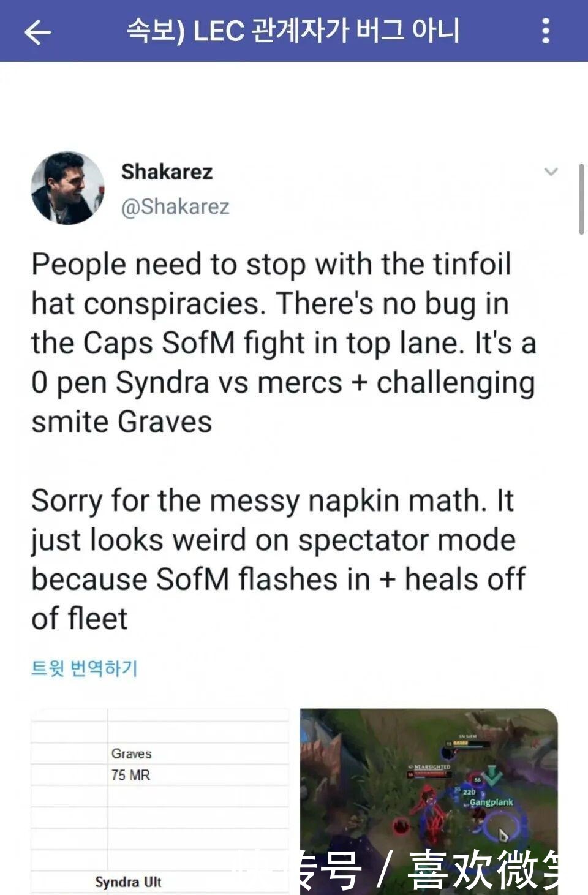Click the messy napkin math paragraph
This screenshot has width=588, height=895.
coord(278,559)
